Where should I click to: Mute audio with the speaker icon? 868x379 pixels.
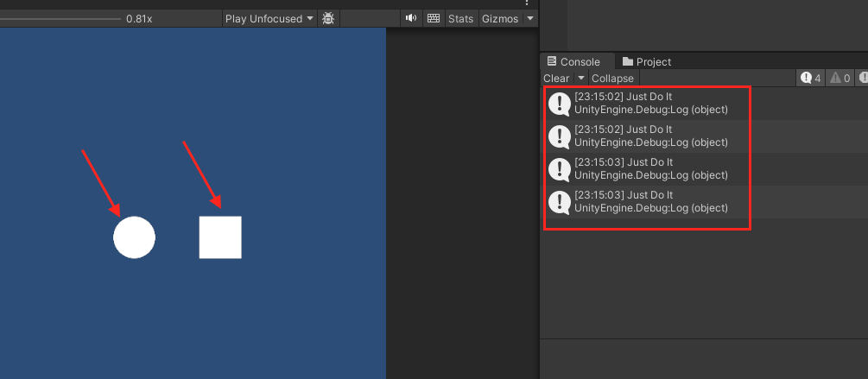(411, 18)
